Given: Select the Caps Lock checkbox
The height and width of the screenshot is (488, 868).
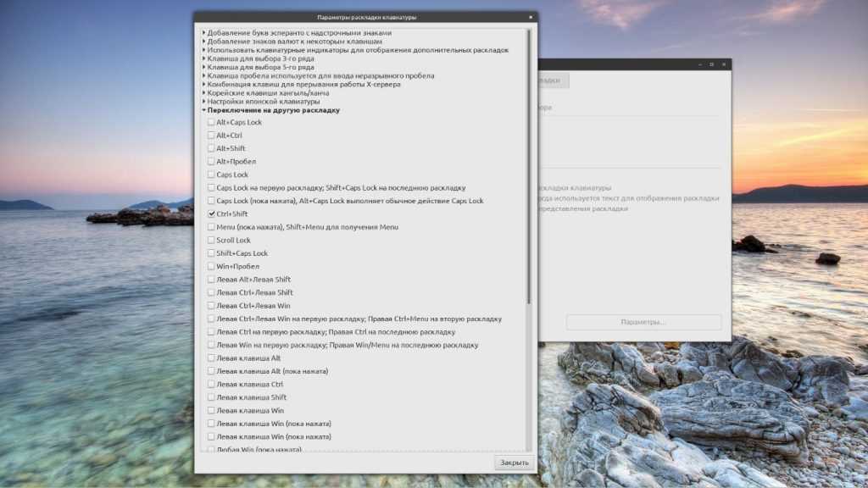Looking at the screenshot, I should tap(211, 175).
